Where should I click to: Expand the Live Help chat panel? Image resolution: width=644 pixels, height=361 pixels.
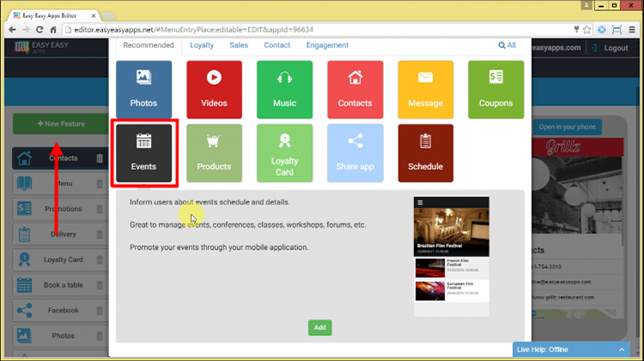(624, 350)
